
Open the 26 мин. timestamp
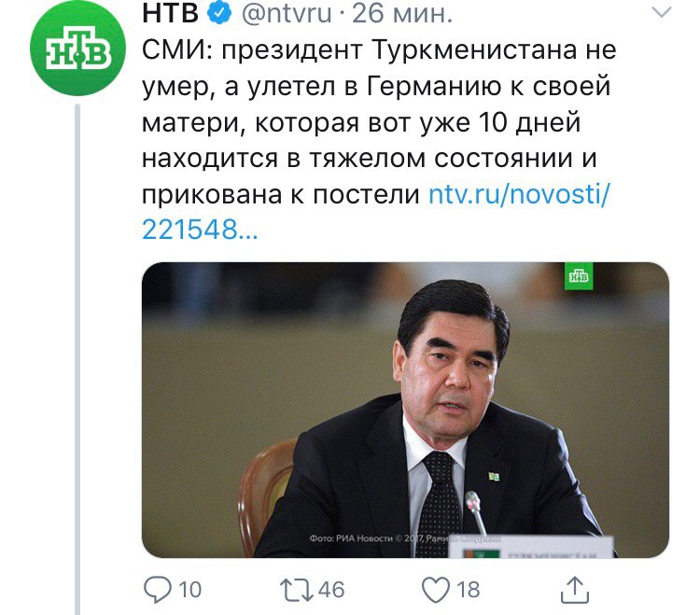coord(402,14)
